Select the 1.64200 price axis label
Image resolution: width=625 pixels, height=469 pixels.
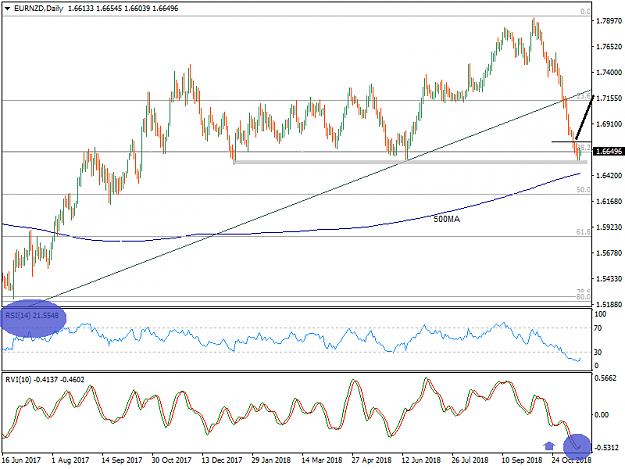coord(609,175)
